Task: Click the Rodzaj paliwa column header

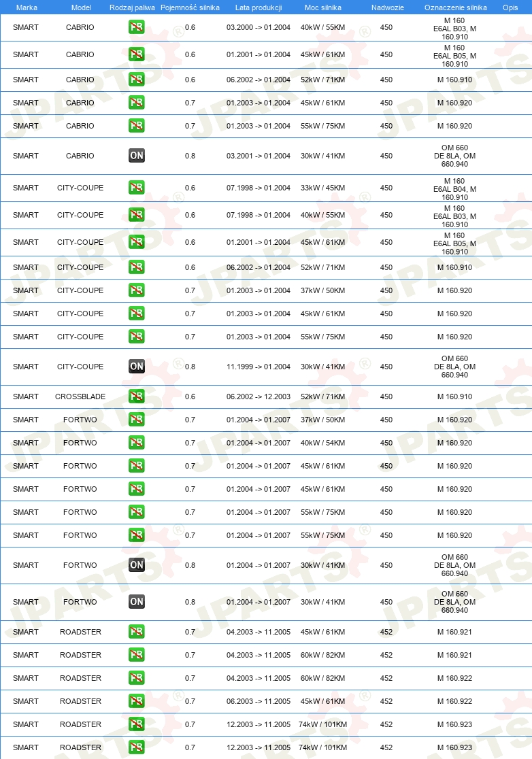Action: click(132, 7)
